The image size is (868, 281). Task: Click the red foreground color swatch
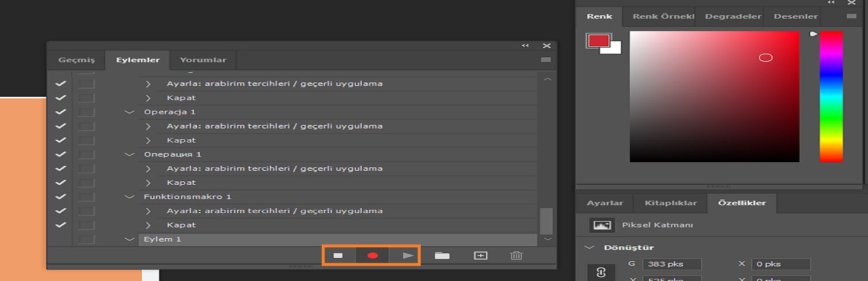click(x=598, y=41)
